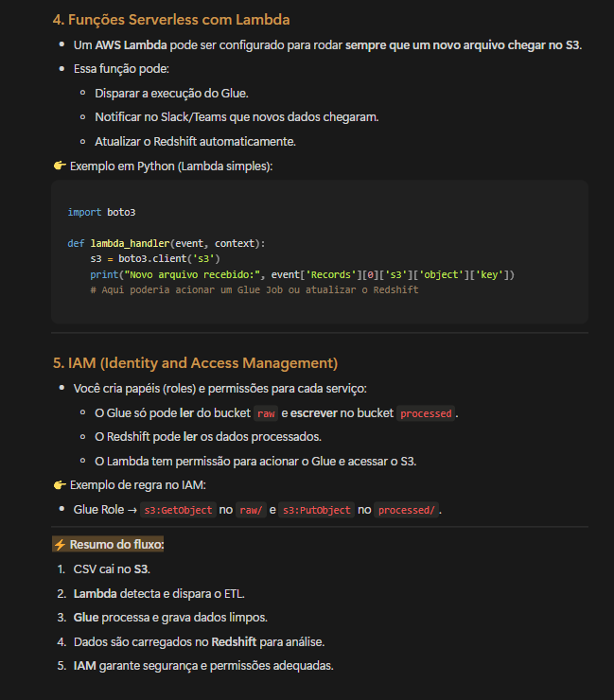Click 'Glue processa e grava dados limpos.'
Image resolution: width=614 pixels, height=700 pixels.
pyautogui.click(x=170, y=618)
